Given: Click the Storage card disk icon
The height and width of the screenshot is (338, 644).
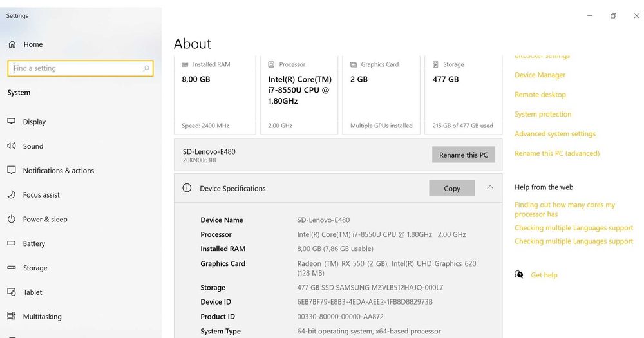Looking at the screenshot, I should click(x=435, y=64).
